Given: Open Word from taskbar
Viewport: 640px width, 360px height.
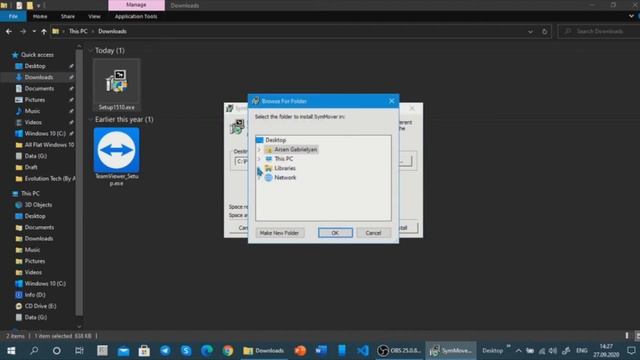Looking at the screenshot, I should (x=321, y=351).
